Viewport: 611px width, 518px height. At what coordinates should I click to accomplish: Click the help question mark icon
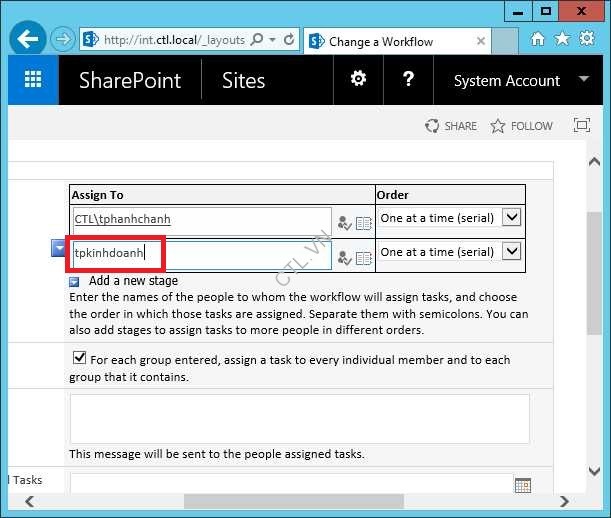click(408, 80)
